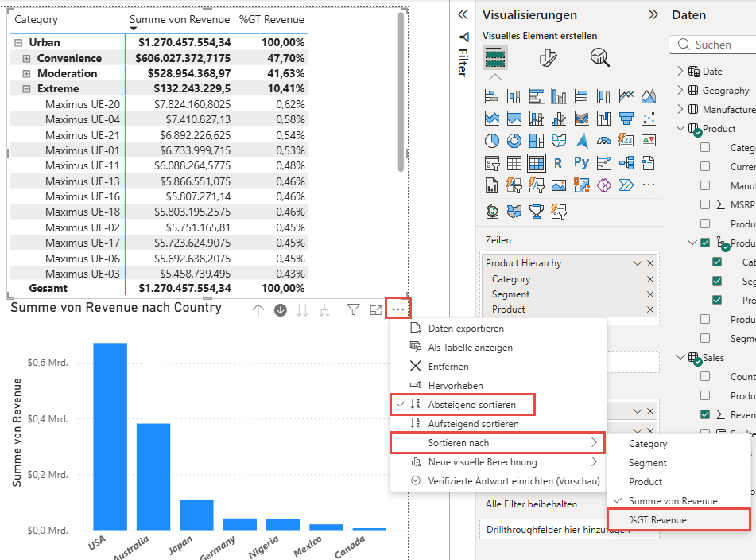Choose the Python (Py) visual
Screen dimensions: 756x560
click(x=581, y=162)
